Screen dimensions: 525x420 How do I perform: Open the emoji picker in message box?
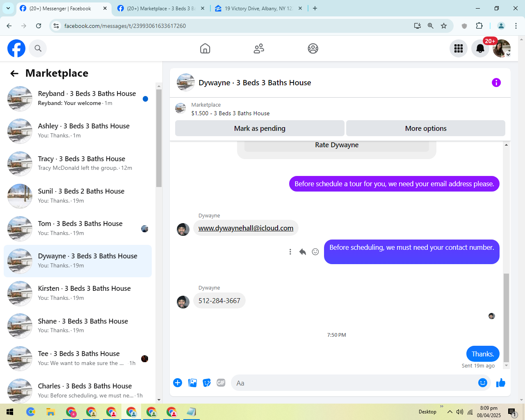[x=483, y=383]
